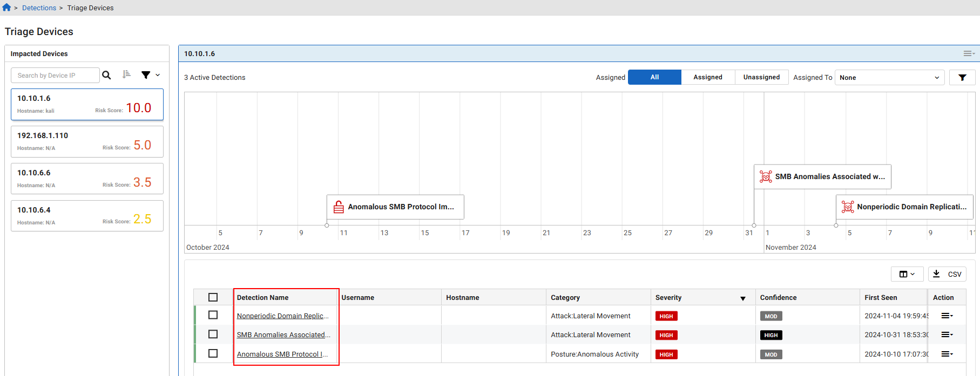Download detections as CSV

947,274
